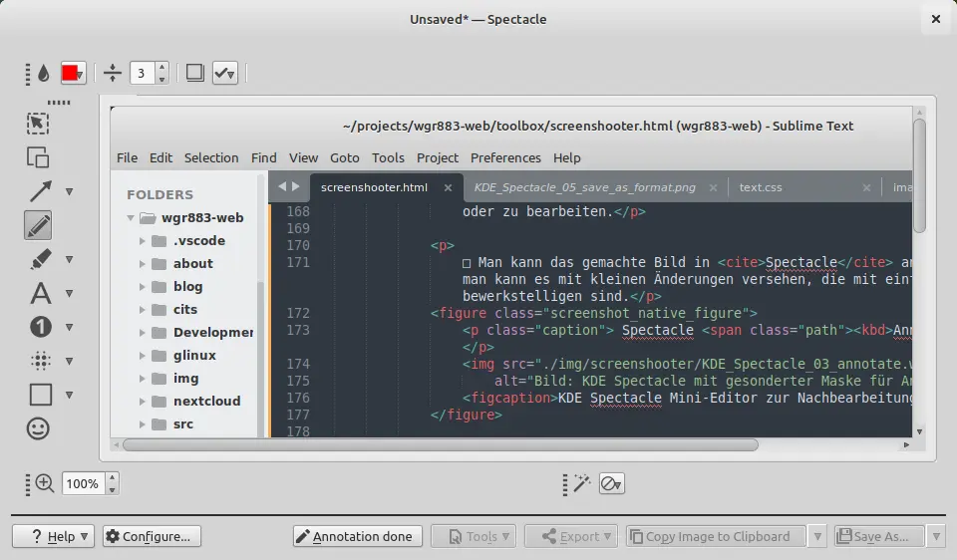The width and height of the screenshot is (957, 560).
Task: Select the Blur/pixelate tool
Action: click(40, 361)
